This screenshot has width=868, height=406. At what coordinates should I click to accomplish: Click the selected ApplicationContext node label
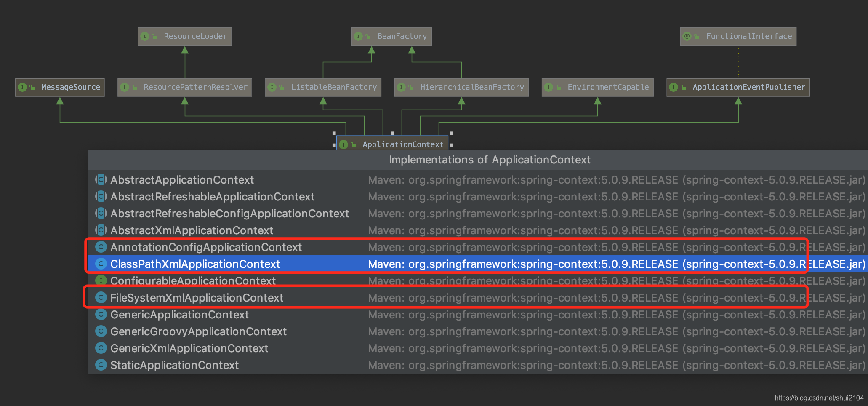tap(403, 144)
